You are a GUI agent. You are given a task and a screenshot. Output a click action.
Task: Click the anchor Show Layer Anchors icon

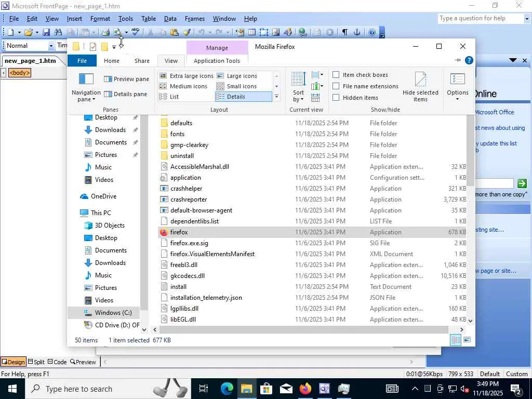coord(356,32)
